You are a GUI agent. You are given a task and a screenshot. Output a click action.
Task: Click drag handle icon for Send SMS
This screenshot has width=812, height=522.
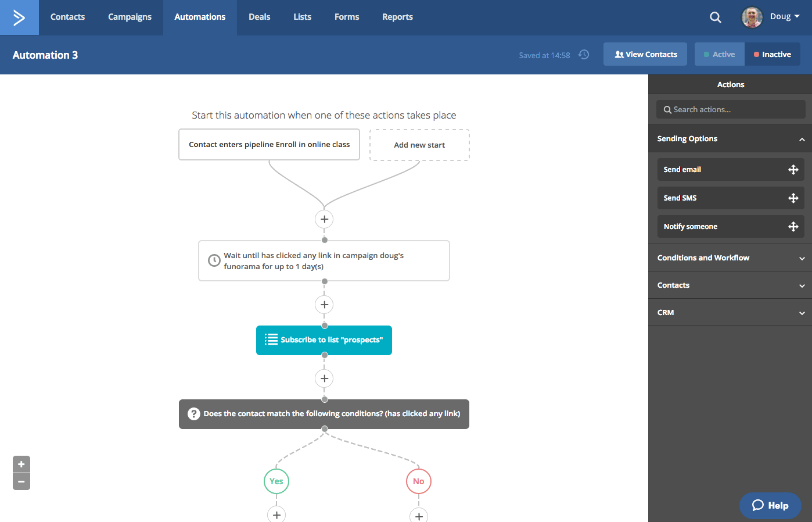[793, 198]
